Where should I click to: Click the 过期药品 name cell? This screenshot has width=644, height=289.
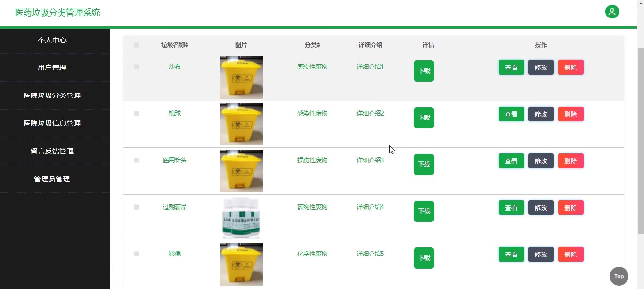pos(175,207)
